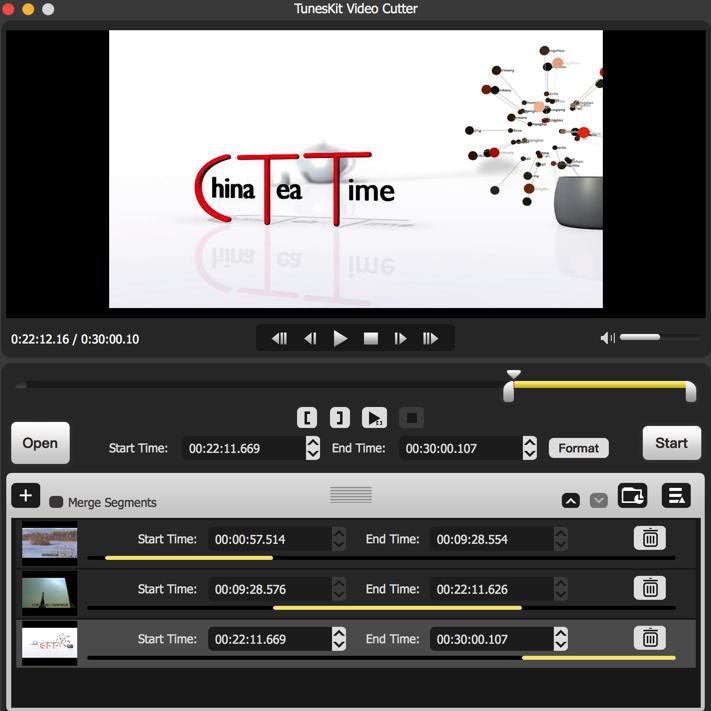Adjust the volume slider
The height and width of the screenshot is (711, 711).
(660, 337)
